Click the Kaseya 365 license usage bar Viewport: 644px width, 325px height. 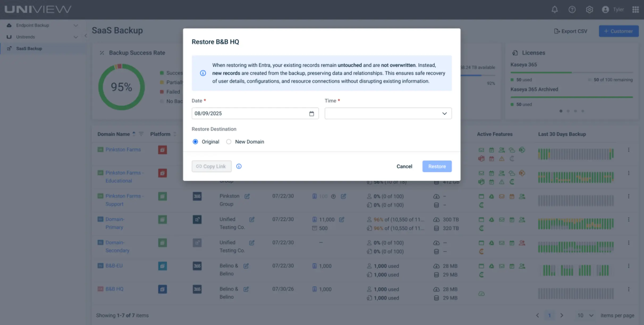point(571,72)
